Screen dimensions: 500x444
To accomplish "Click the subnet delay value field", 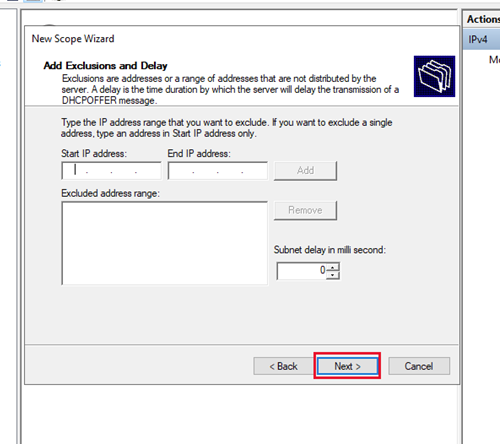I will pyautogui.click(x=302, y=271).
